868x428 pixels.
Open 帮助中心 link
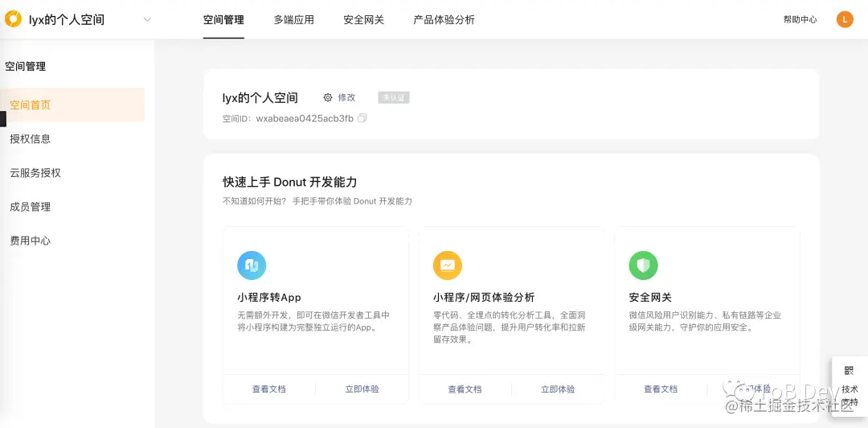800,19
